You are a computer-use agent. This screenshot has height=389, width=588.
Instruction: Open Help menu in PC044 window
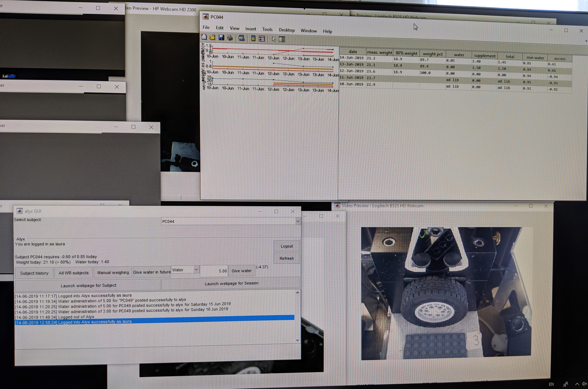pyautogui.click(x=327, y=31)
